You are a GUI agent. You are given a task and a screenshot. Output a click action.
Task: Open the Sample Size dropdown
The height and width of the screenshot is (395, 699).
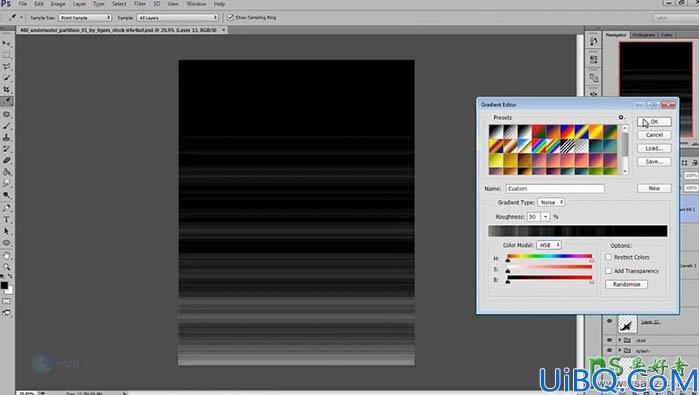tap(85, 17)
